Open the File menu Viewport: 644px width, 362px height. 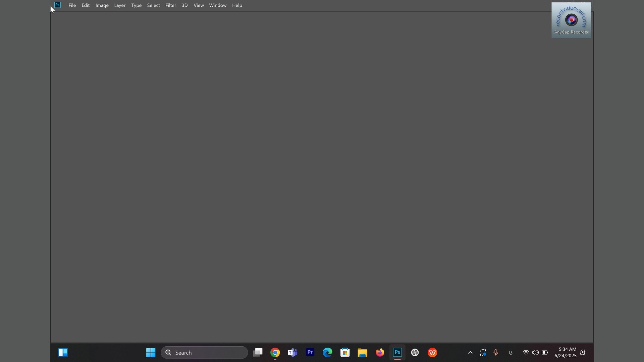click(x=72, y=5)
